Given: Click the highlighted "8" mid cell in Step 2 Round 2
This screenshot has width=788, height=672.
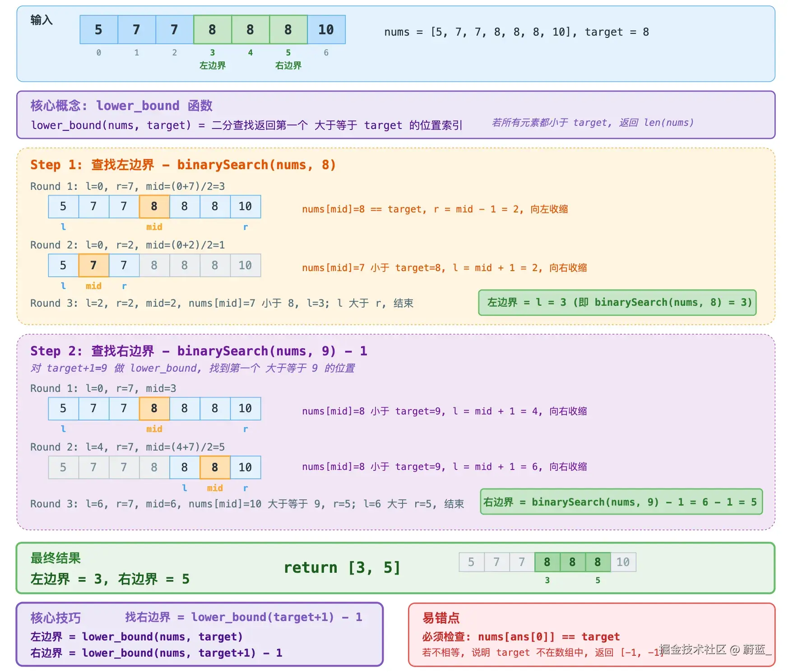Looking at the screenshot, I should 214,467.
